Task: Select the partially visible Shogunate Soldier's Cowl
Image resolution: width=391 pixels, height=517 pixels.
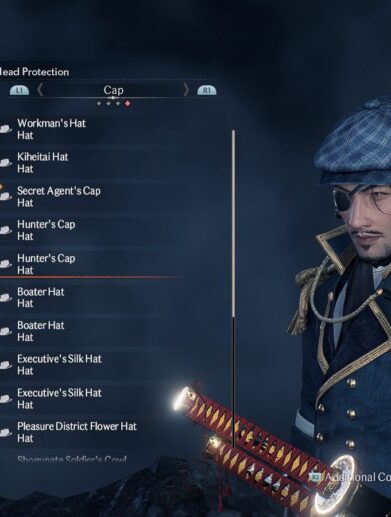Action: 72,459
